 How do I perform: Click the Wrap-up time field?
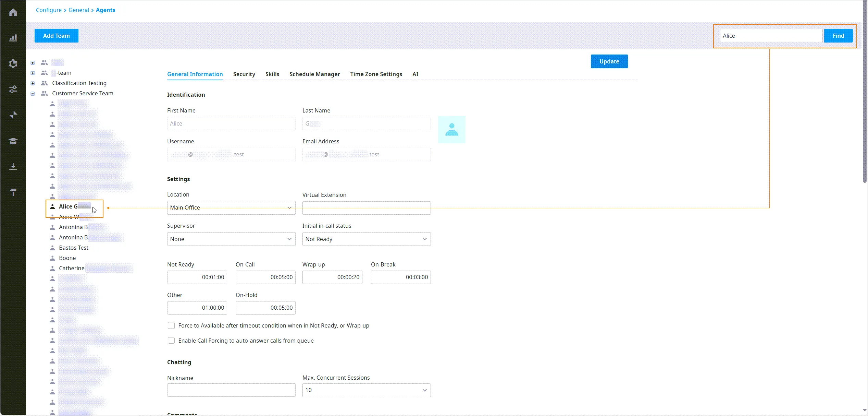tap(332, 277)
